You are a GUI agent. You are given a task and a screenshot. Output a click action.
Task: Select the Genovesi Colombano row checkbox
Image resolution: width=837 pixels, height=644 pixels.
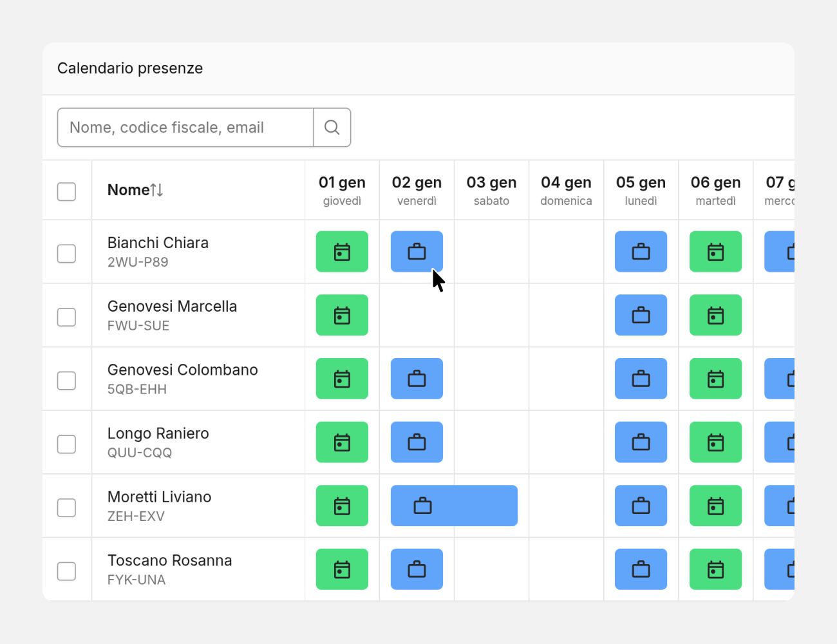coord(66,381)
